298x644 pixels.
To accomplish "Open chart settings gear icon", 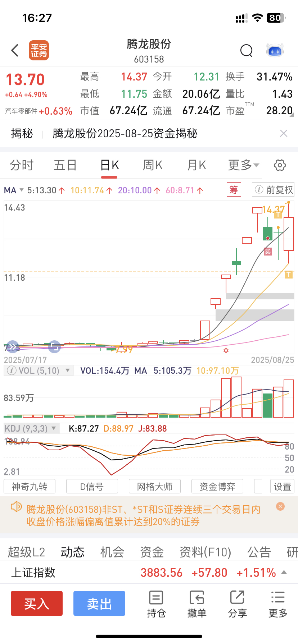I will pos(280,165).
